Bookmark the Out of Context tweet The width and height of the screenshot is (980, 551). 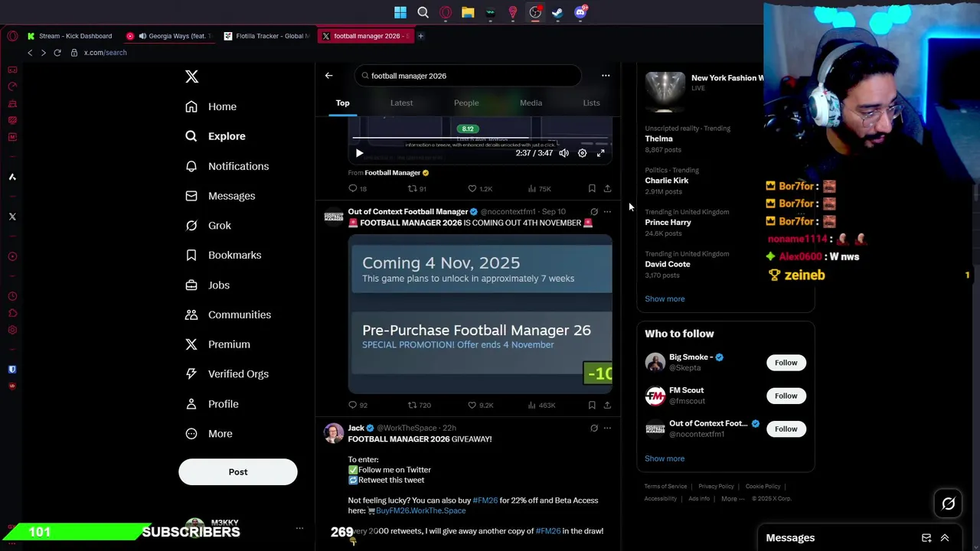(592, 405)
